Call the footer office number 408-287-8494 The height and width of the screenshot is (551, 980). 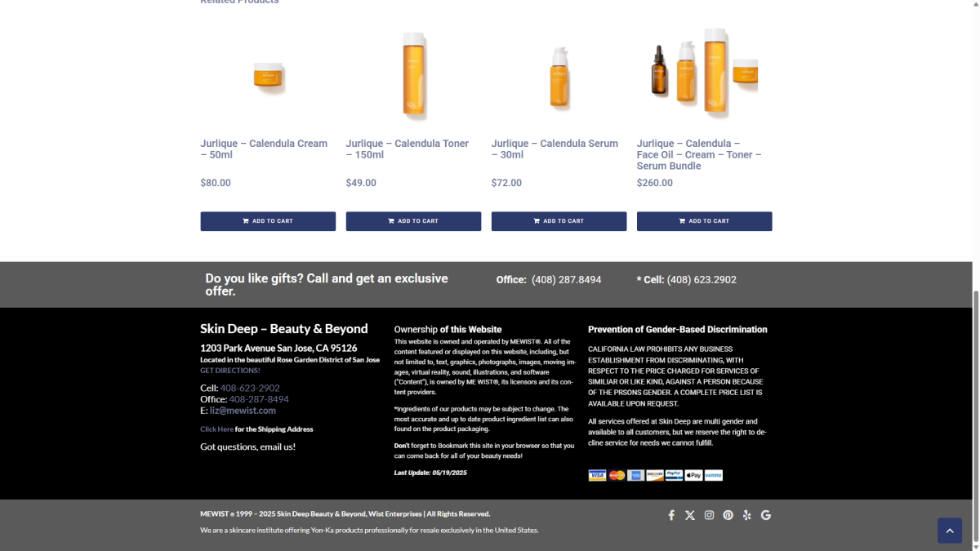(x=259, y=399)
